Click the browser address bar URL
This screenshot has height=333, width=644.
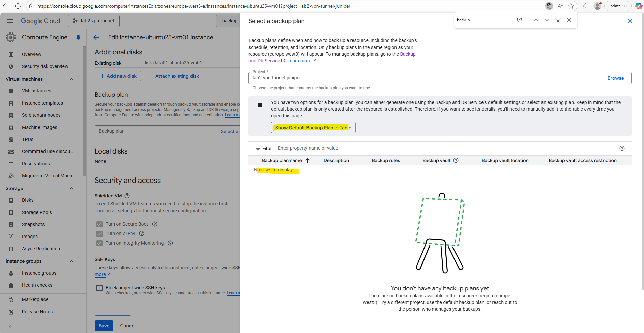coord(194,6)
